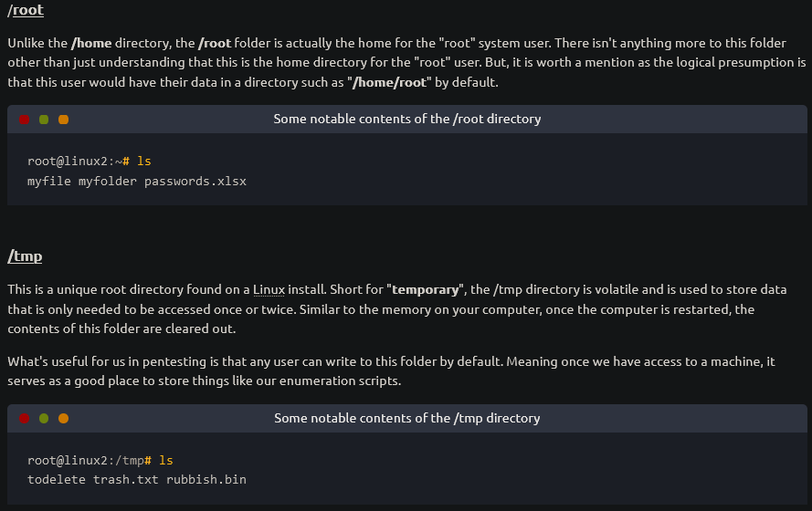Click green dot in /root terminal header
812x511 pixels.
[x=44, y=120]
